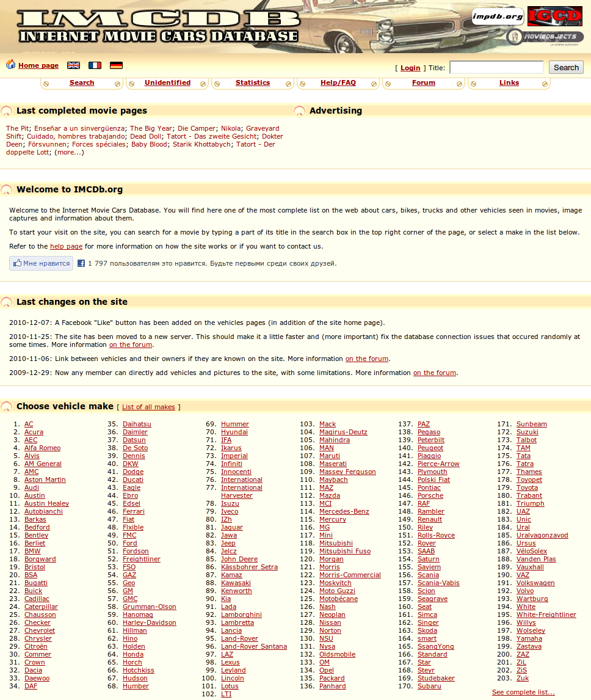Click the IMCDB site logo banner
This screenshot has height=700, width=591.
tap(159, 26)
